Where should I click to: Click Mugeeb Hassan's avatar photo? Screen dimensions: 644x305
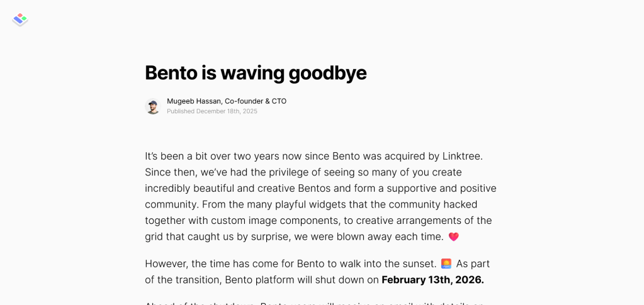point(153,106)
